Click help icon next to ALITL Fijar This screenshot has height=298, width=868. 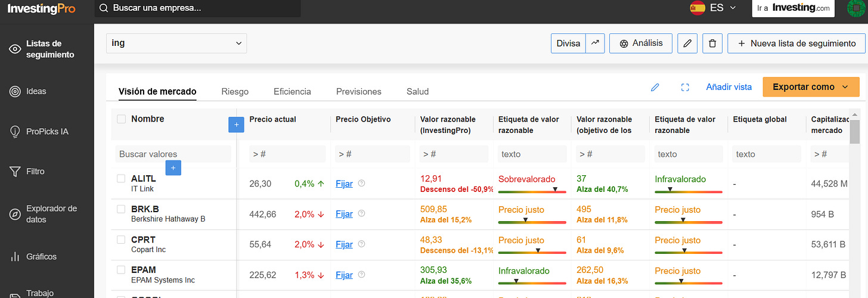point(361,184)
